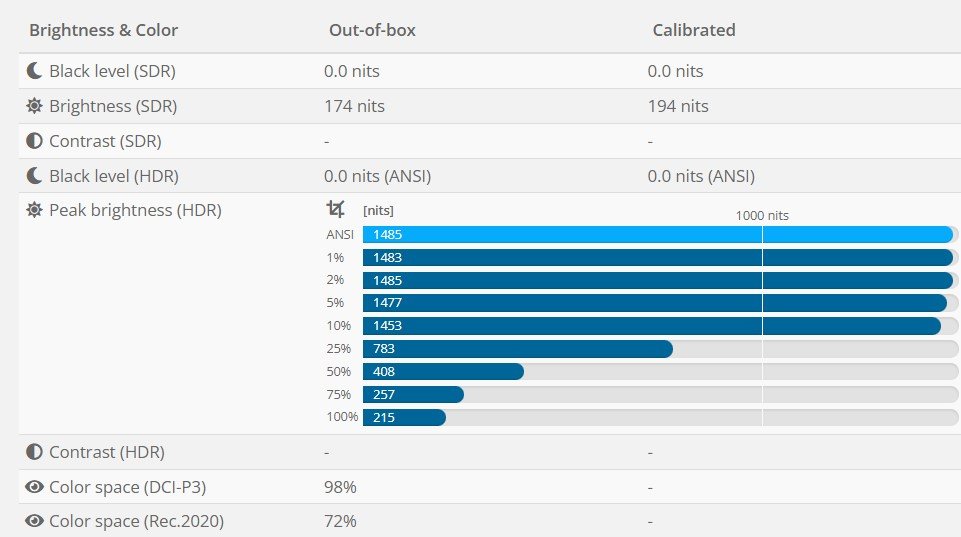Click the half-circle Contrast (SDR) icon

point(35,141)
